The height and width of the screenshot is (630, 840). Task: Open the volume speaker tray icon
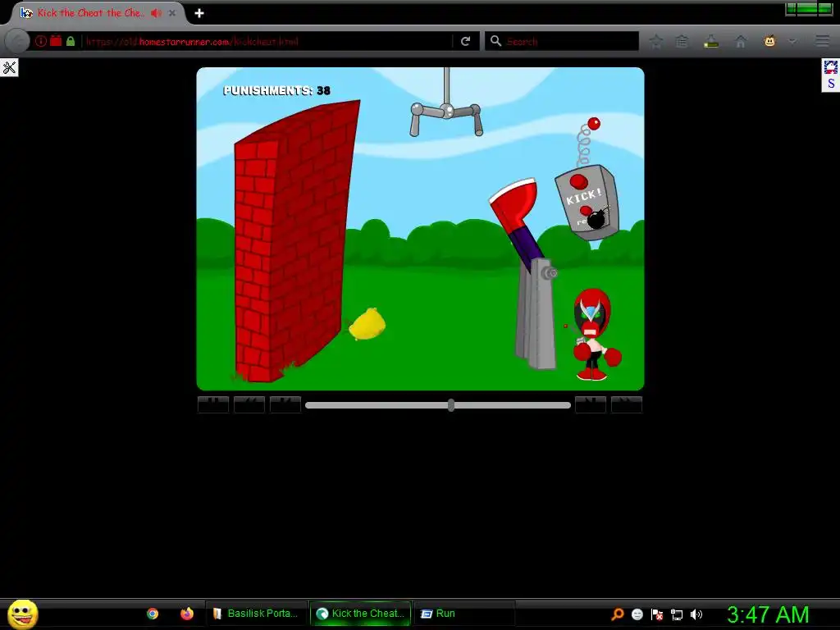(696, 614)
